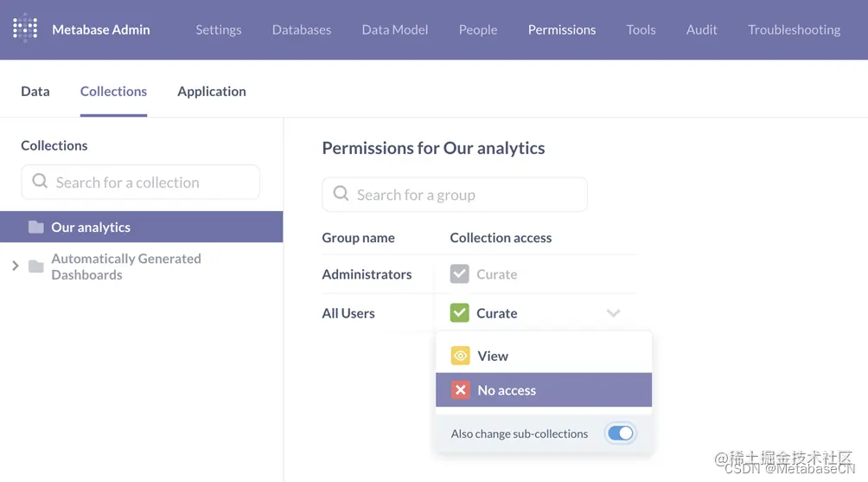Select No access option in menu
The height and width of the screenshot is (482, 868).
tap(544, 390)
